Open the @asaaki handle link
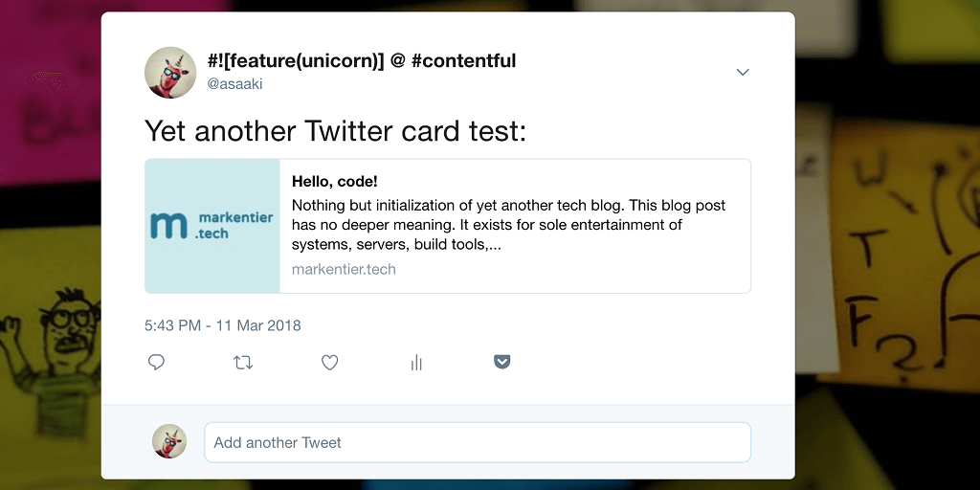This screenshot has height=490, width=980. coord(234,84)
